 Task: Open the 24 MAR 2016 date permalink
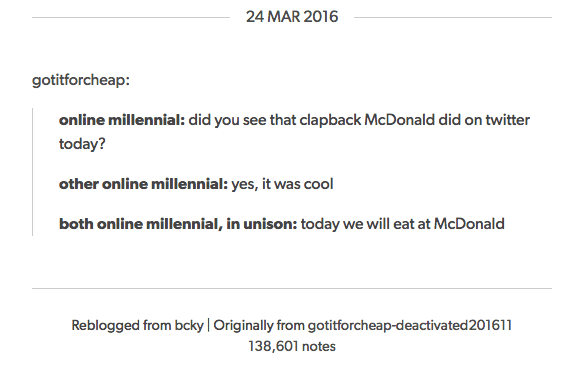292,17
